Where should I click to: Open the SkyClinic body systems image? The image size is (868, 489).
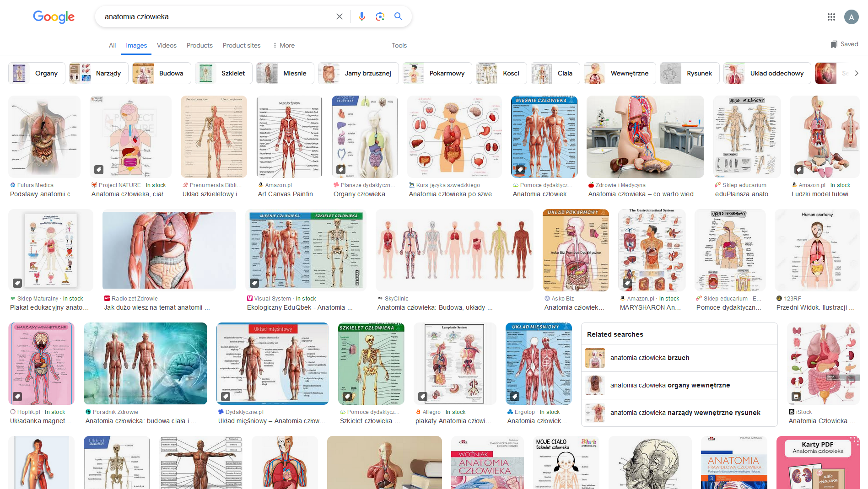tap(454, 250)
